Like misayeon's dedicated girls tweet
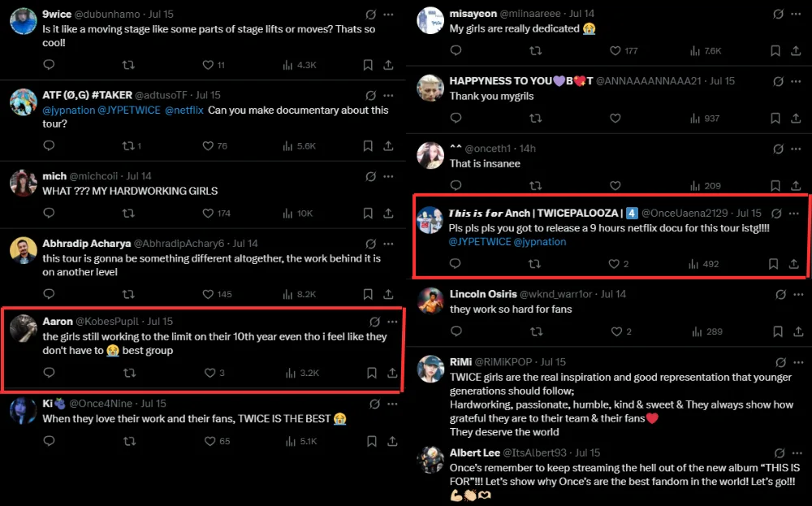This screenshot has height=506, width=812. pyautogui.click(x=615, y=50)
